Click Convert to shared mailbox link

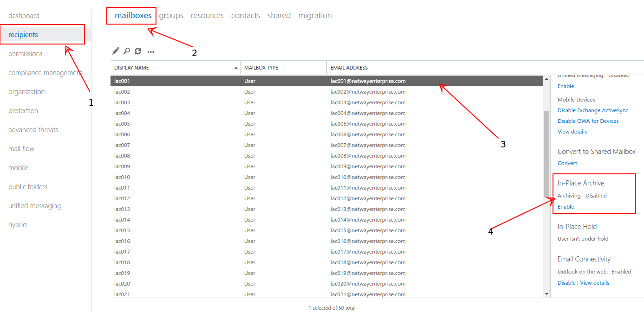tap(567, 163)
